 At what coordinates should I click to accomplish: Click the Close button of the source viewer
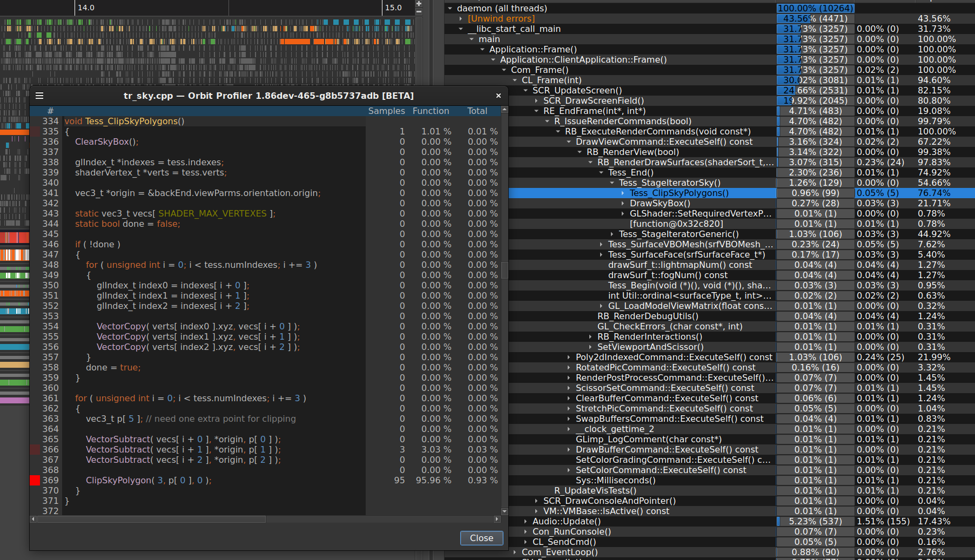(481, 538)
